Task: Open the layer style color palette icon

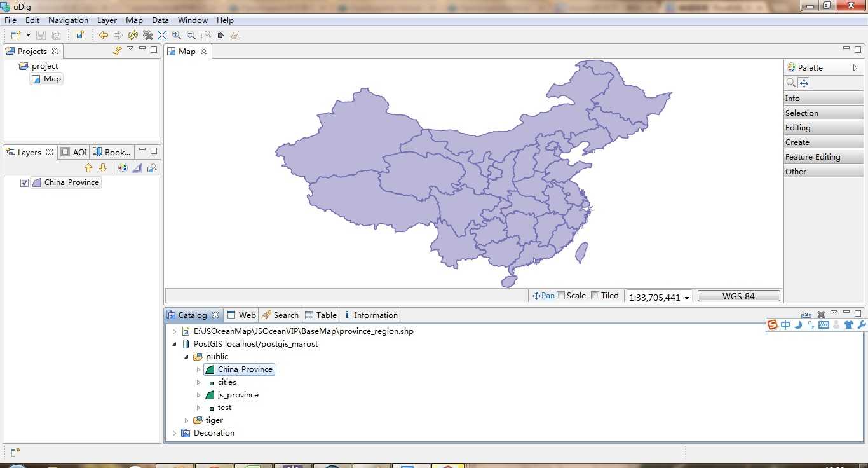Action: [123, 168]
